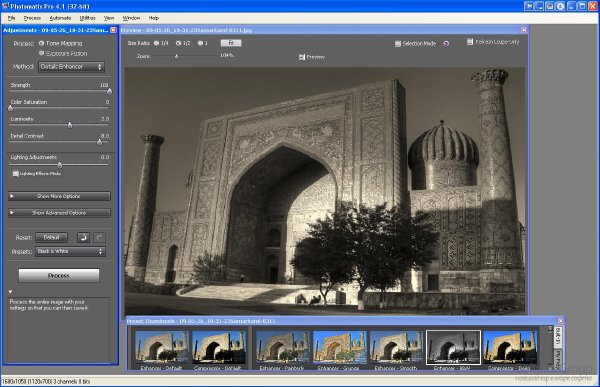Select the Exposure Fusion radio button

(x=41, y=53)
